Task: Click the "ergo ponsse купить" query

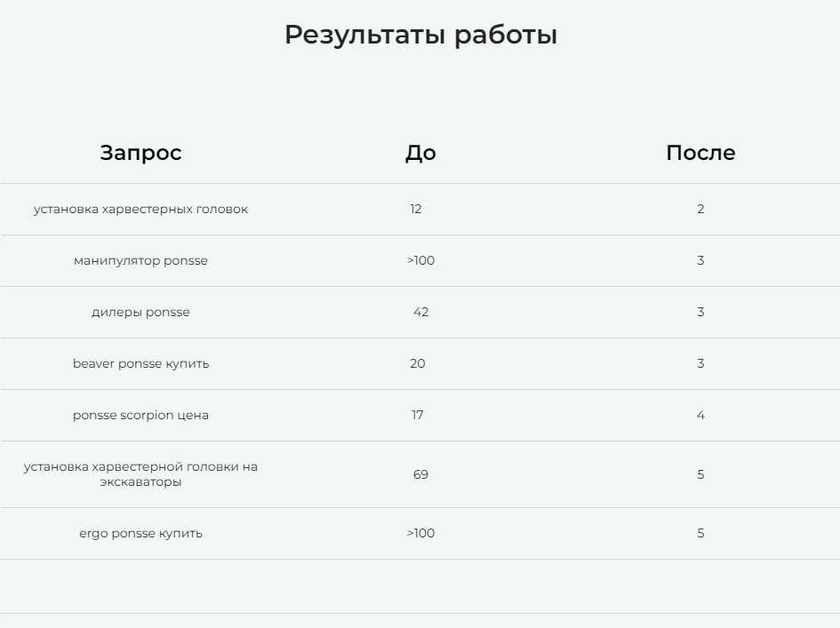Action: click(140, 534)
